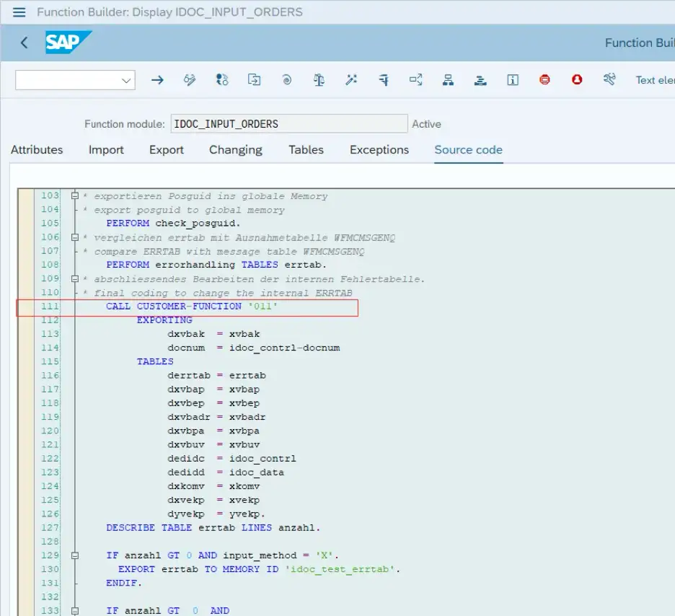
Task: Click the Active/Inactive switch toolbar icon
Action: click(222, 80)
